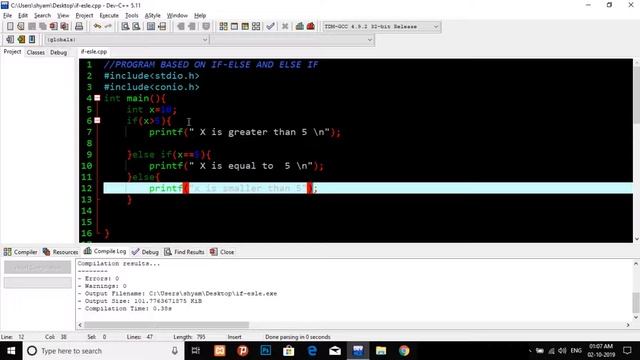Select the if-esle.cpp editor tab
This screenshot has height=360, width=640.
94,52
